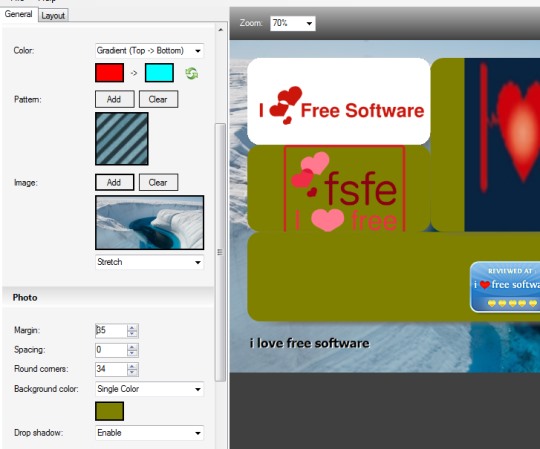This screenshot has height=449, width=540.
Task: Pick the olive photo background color swatch
Action: coord(110,411)
